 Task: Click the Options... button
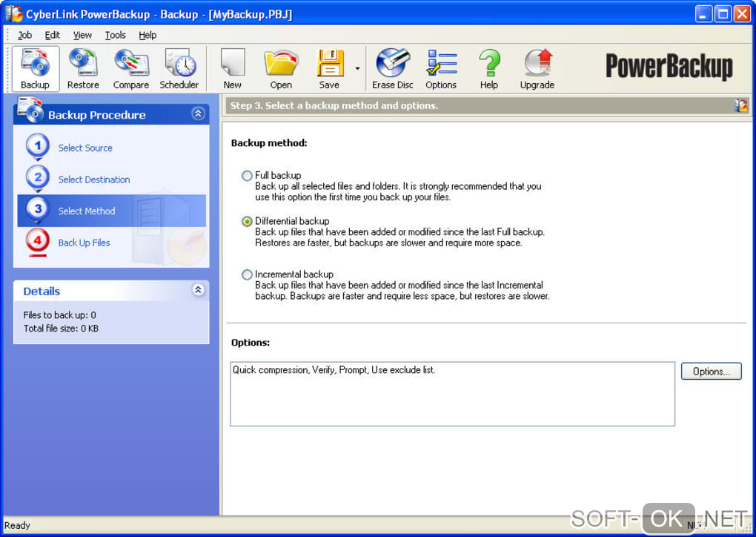tap(712, 372)
